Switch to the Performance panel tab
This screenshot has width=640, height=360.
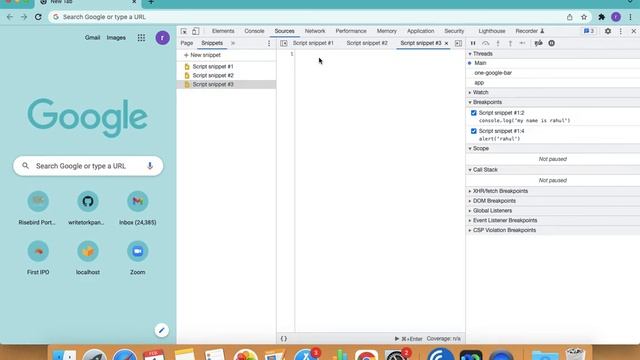coord(351,31)
